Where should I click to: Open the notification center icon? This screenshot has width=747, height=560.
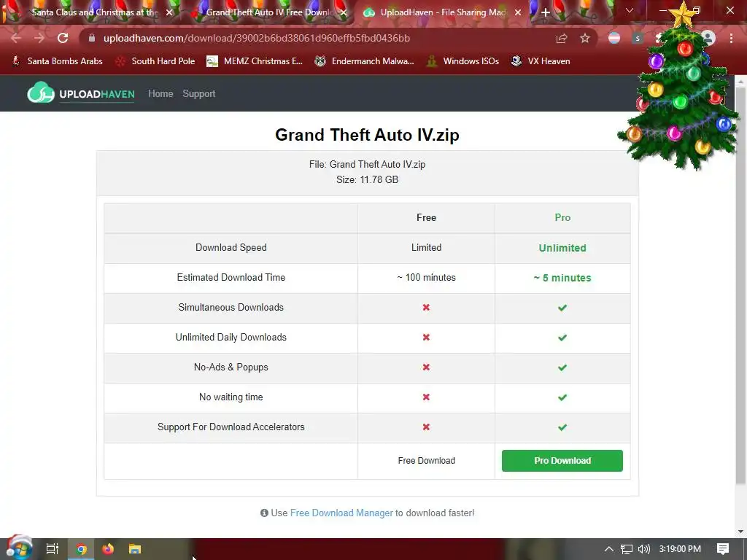(x=723, y=549)
